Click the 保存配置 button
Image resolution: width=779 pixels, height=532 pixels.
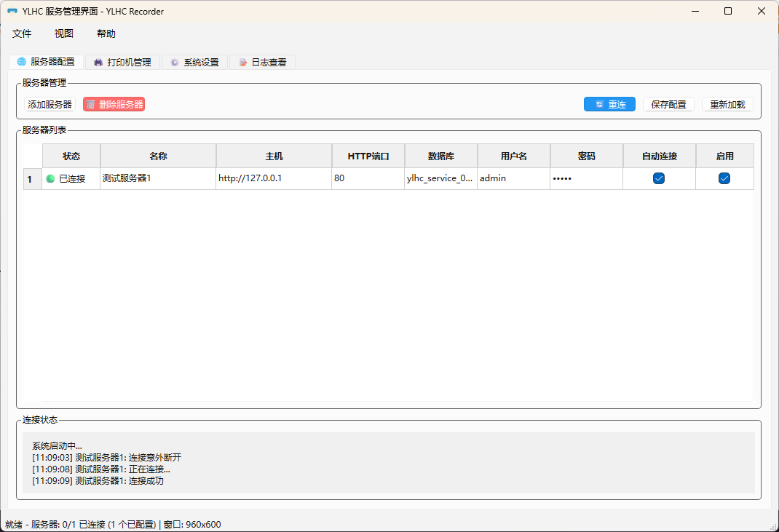[668, 105]
